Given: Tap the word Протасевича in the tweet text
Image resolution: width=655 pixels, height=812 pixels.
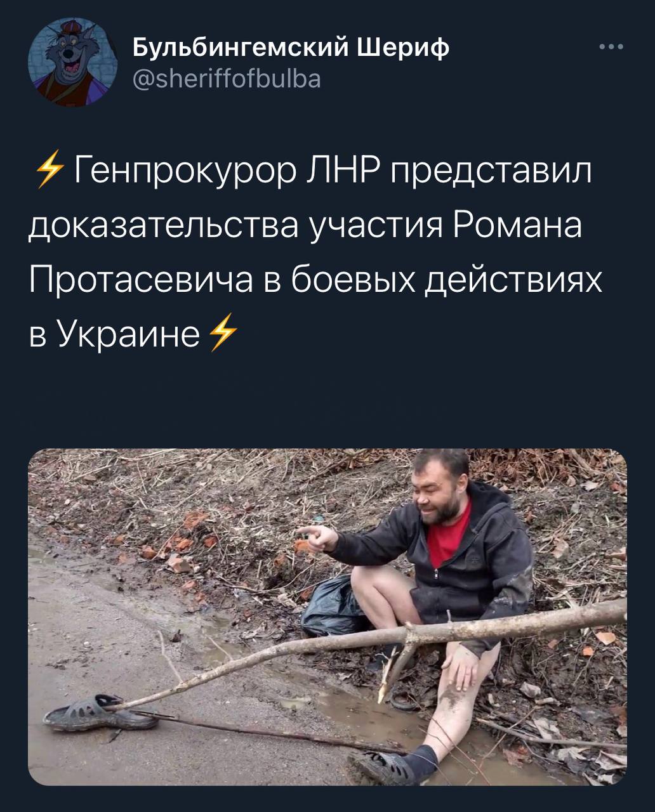Looking at the screenshot, I should pos(138,280).
